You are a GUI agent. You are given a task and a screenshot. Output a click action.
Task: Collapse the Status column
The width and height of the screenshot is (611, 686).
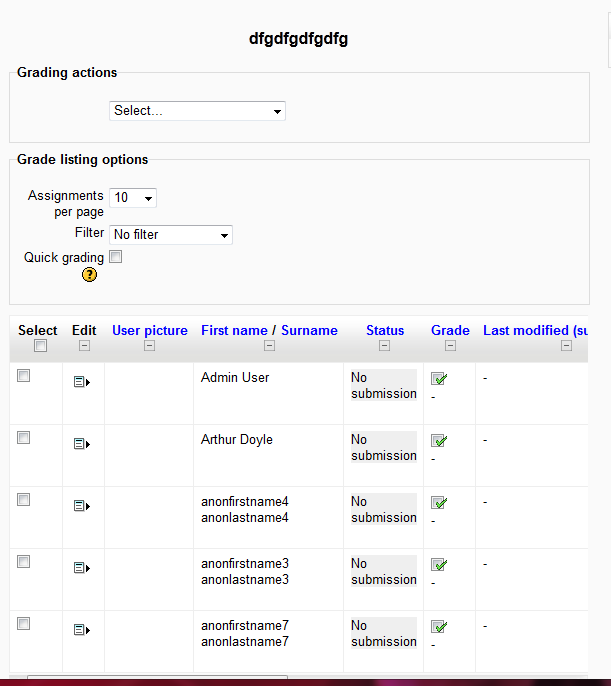tap(384, 346)
